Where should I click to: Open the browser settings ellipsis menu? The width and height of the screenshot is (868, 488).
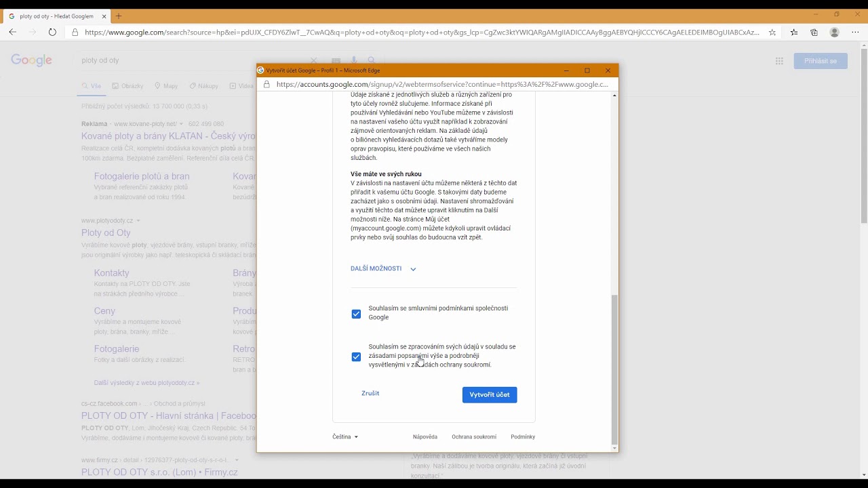855,32
